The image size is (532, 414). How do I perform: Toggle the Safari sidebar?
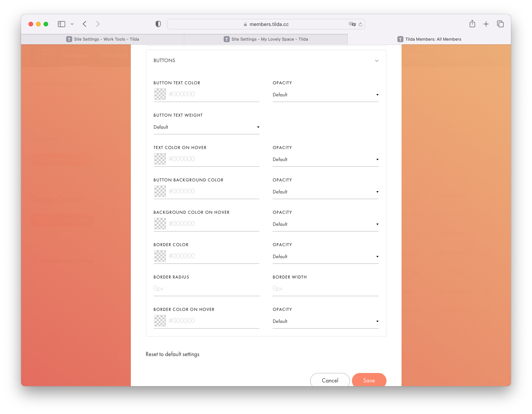[x=61, y=24]
